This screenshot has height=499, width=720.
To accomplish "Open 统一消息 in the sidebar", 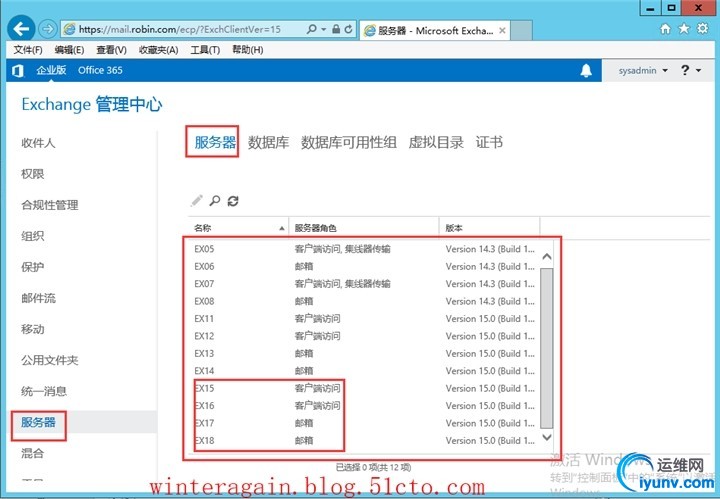I will coord(44,392).
